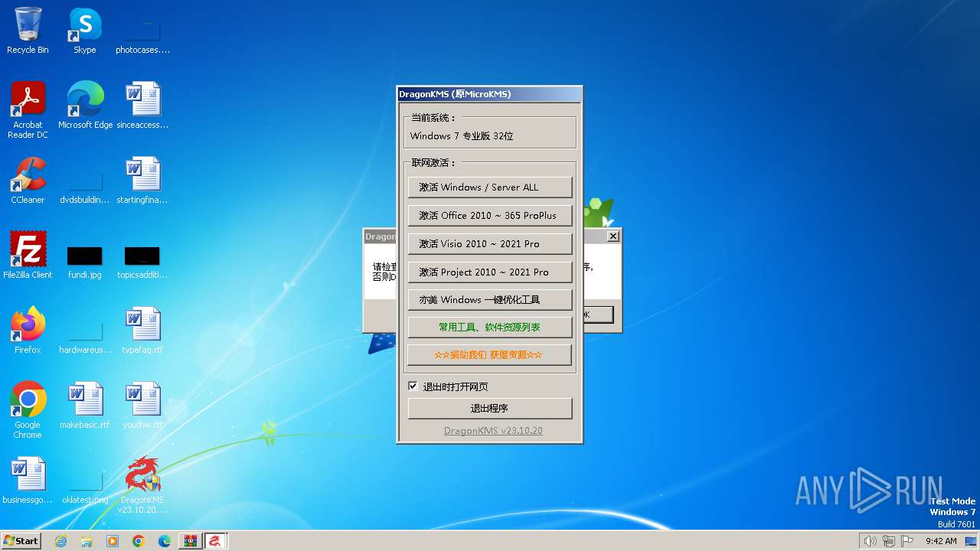
Task: Open Chrome from the taskbar
Action: click(138, 541)
